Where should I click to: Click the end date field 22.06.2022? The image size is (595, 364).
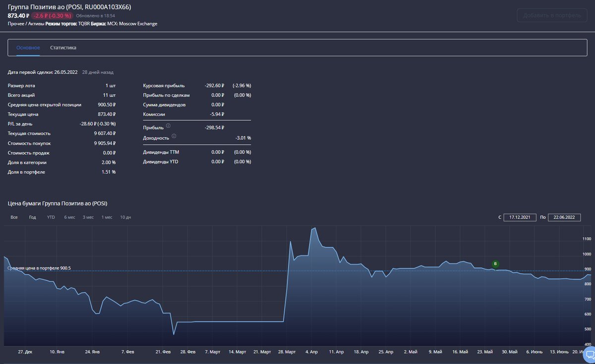(x=564, y=217)
